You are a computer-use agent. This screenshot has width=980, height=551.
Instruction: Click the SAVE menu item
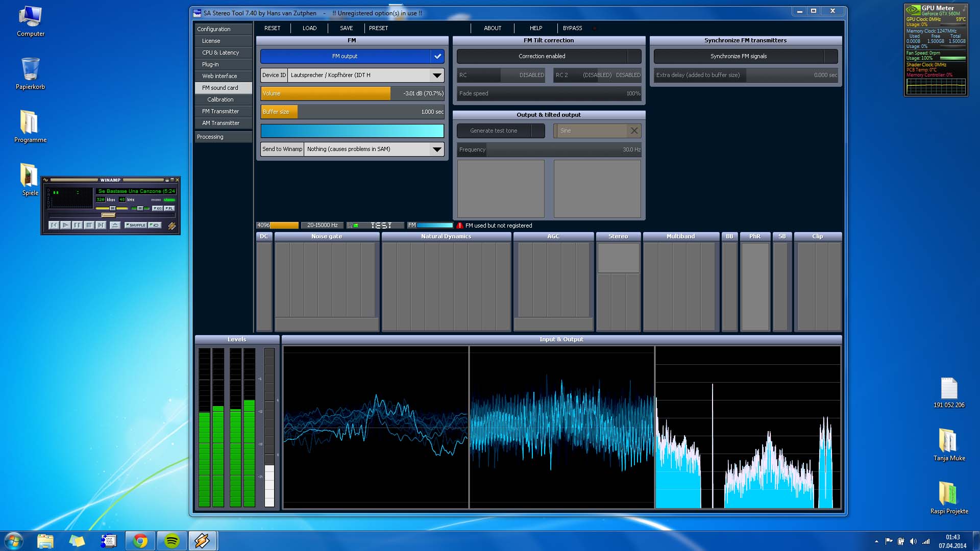[347, 28]
